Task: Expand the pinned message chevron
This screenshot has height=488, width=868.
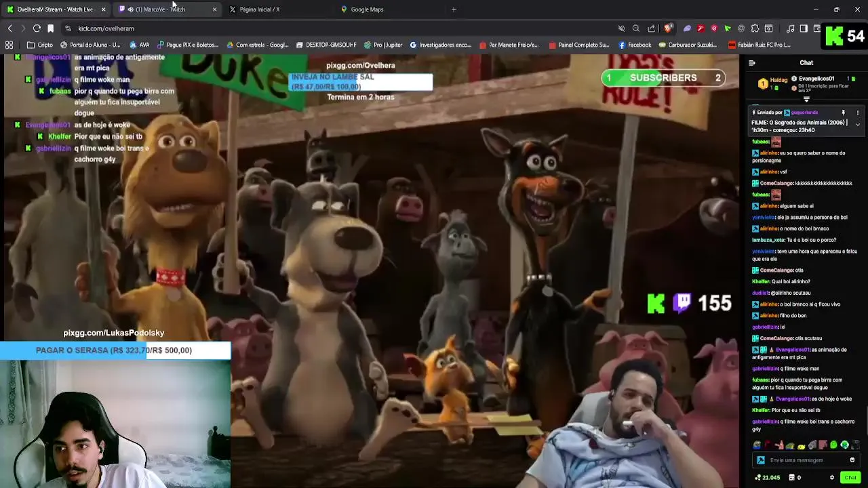Action: 857,125
